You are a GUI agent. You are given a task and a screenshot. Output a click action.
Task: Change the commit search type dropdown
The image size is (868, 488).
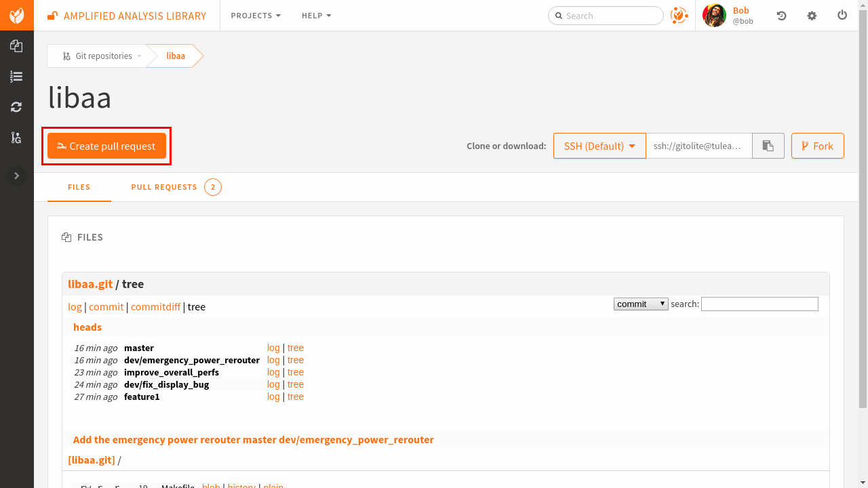click(x=640, y=304)
